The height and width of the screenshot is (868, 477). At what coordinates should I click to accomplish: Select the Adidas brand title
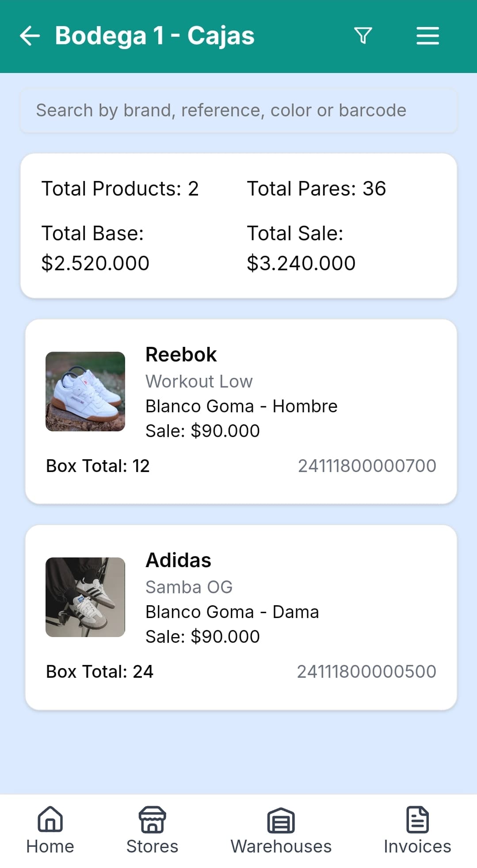click(179, 561)
